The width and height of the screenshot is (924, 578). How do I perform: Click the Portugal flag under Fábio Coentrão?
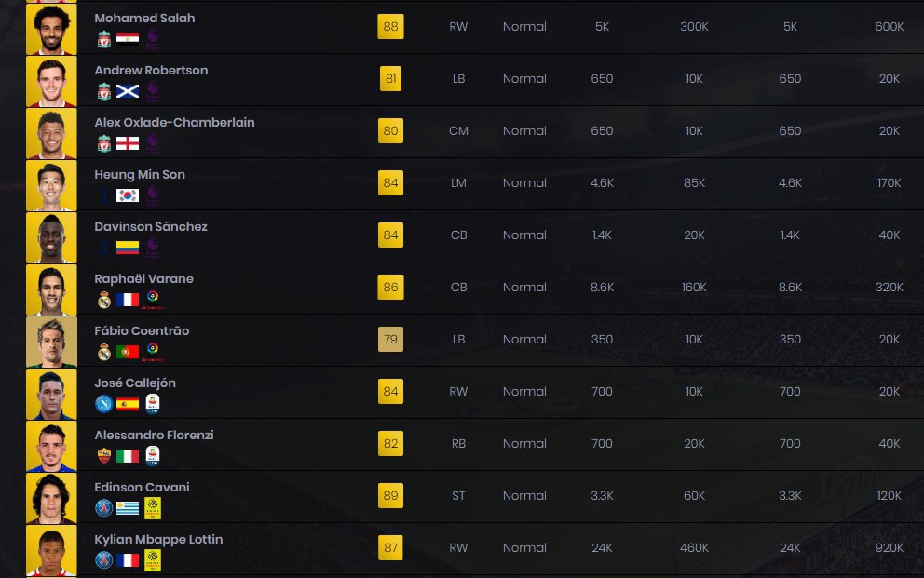128,352
